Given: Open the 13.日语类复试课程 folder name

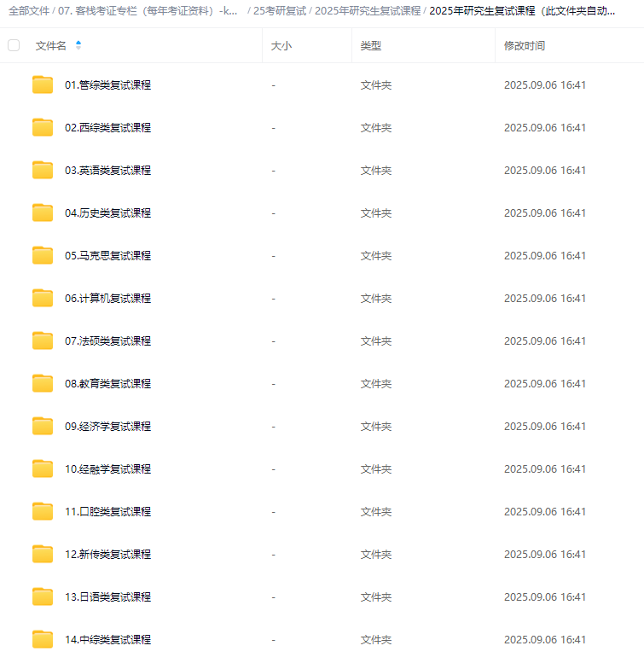Looking at the screenshot, I should point(107,597).
